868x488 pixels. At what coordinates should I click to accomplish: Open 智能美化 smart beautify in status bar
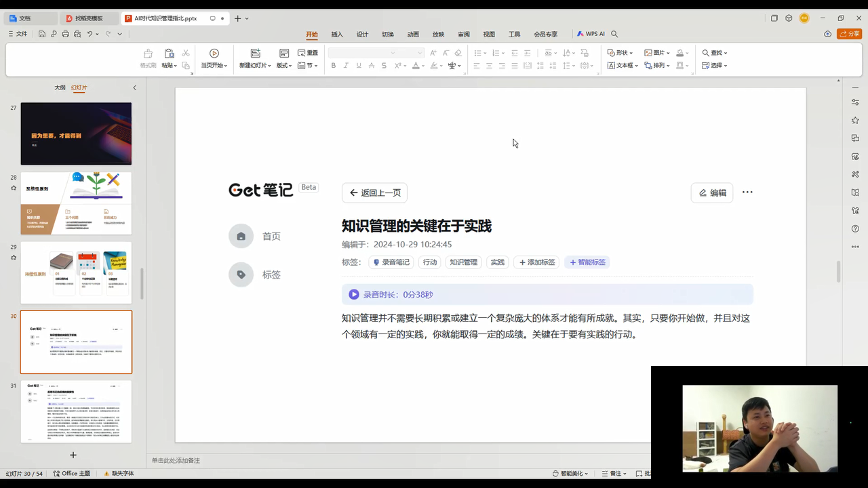tap(570, 474)
